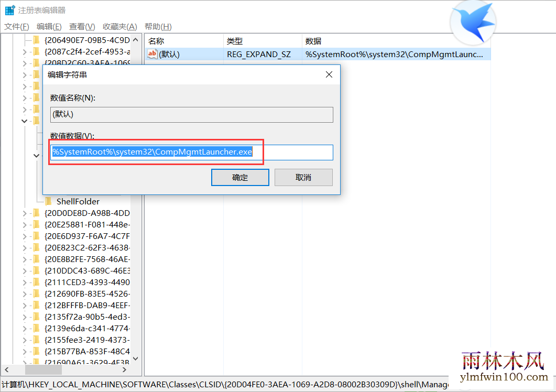Open the 收藏夹(A) menu
The height and width of the screenshot is (392, 556).
pos(120,27)
